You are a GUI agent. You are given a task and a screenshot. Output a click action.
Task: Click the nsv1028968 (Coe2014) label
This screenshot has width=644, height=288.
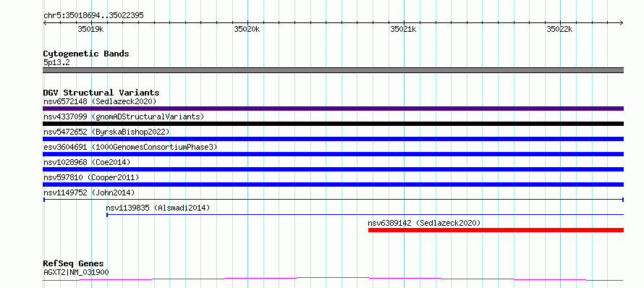pyautogui.click(x=87, y=162)
